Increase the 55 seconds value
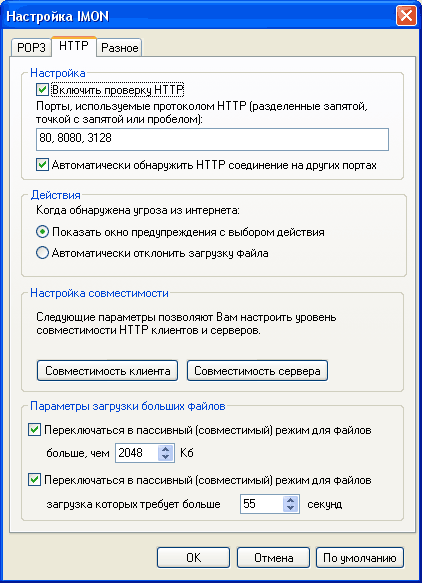The image size is (422, 583). click(x=291, y=500)
